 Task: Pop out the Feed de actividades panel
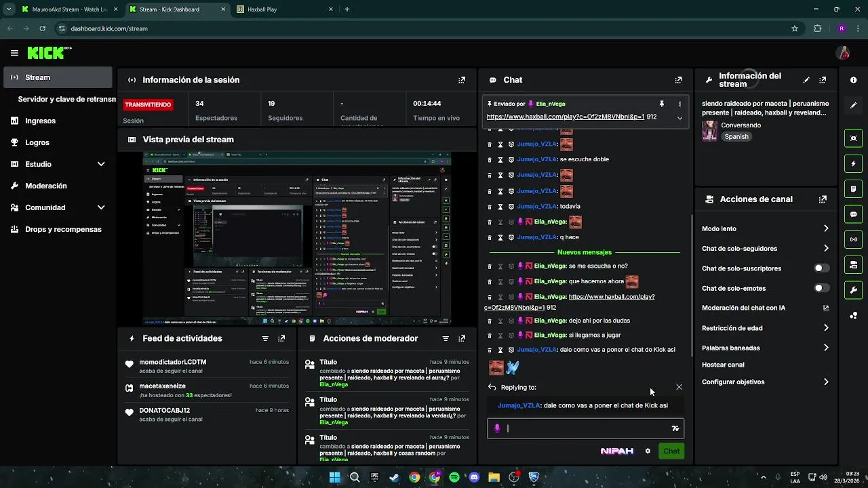pyautogui.click(x=281, y=338)
